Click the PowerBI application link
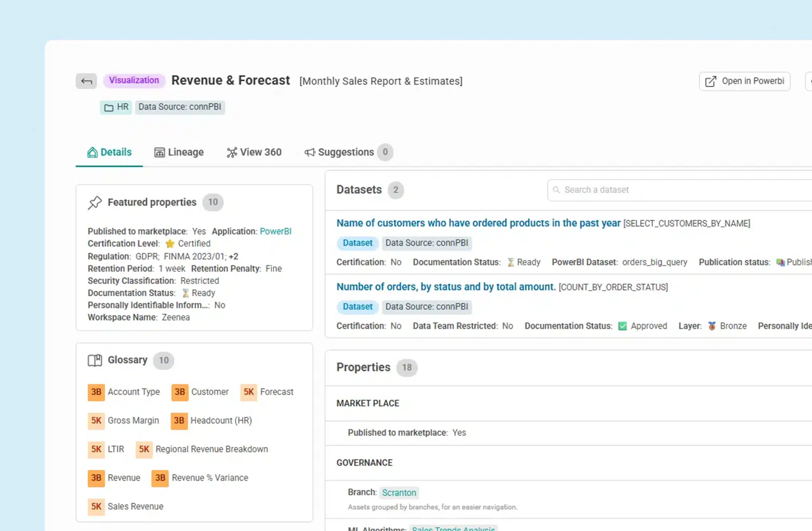Screen dimensions: 812x531 [x=275, y=231]
